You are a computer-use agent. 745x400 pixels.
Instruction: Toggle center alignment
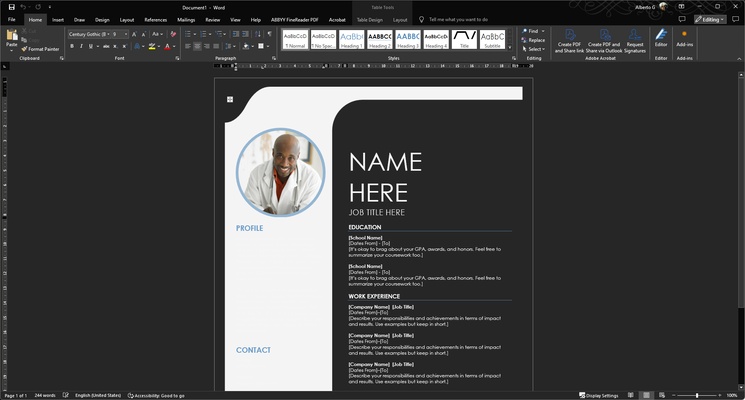pos(197,47)
